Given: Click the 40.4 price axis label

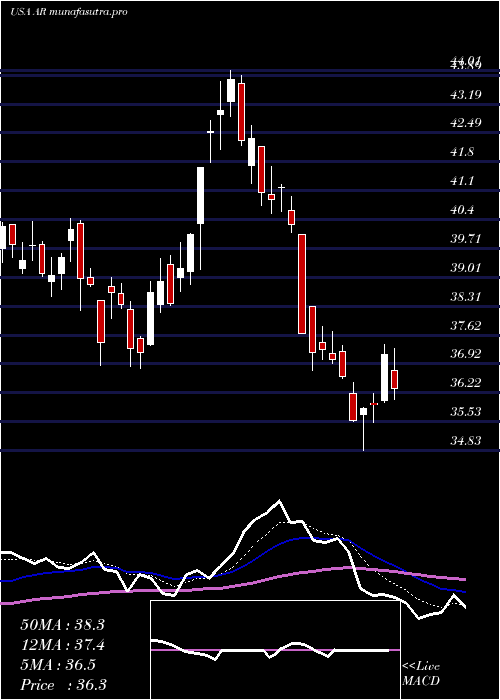Looking at the screenshot, I should point(462,210).
